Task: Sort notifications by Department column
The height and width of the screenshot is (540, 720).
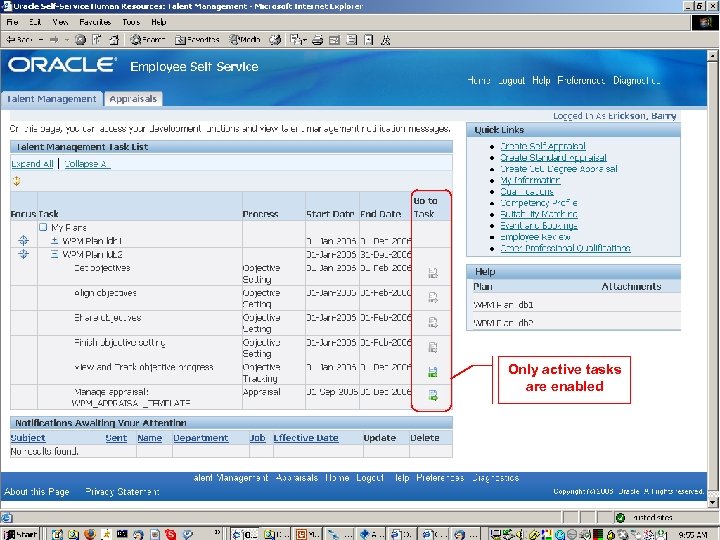Action: pos(201,438)
